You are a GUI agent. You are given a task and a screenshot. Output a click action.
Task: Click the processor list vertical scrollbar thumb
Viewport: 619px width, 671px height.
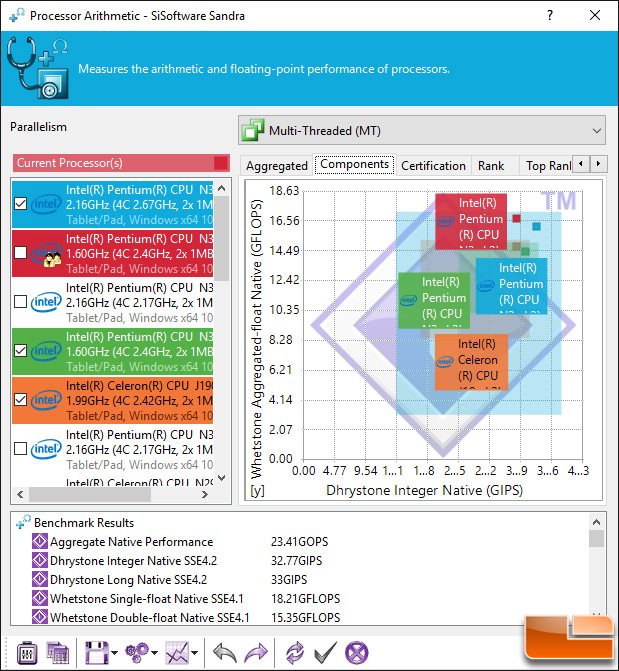pyautogui.click(x=221, y=238)
